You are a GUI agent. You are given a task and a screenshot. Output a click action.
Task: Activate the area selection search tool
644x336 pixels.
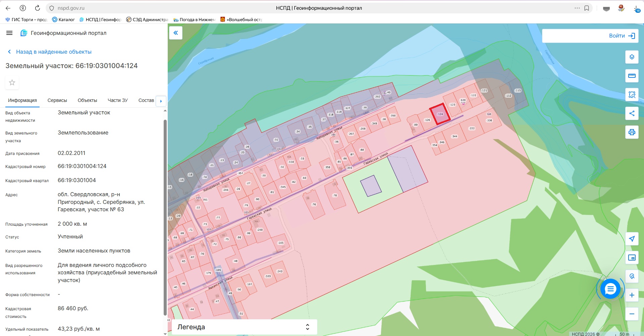click(632, 95)
